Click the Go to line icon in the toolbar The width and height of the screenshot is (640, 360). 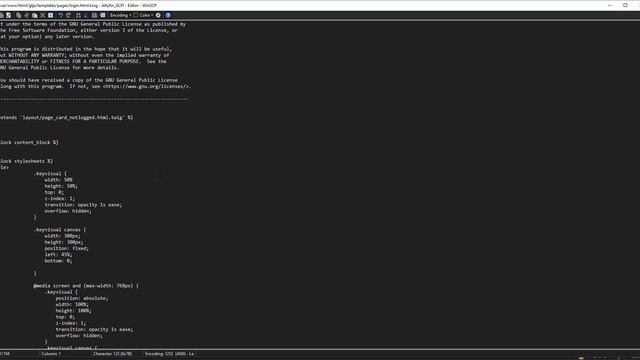coord(103,15)
